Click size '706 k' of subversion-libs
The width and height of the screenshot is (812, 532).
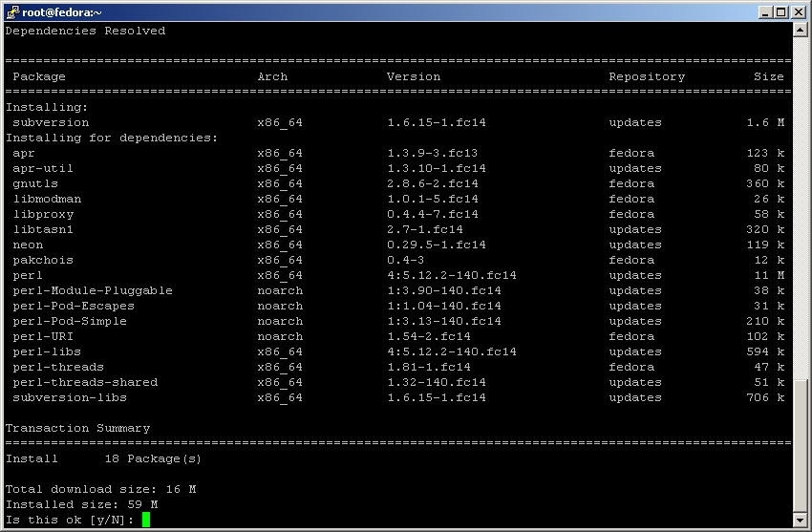click(x=765, y=397)
